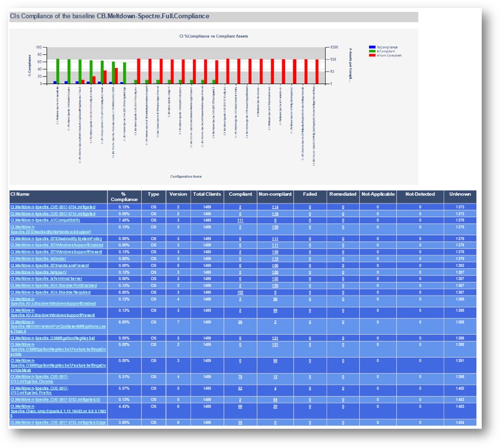Open the AVCompatibility CI link
The height and width of the screenshot is (448, 501).
(45, 220)
